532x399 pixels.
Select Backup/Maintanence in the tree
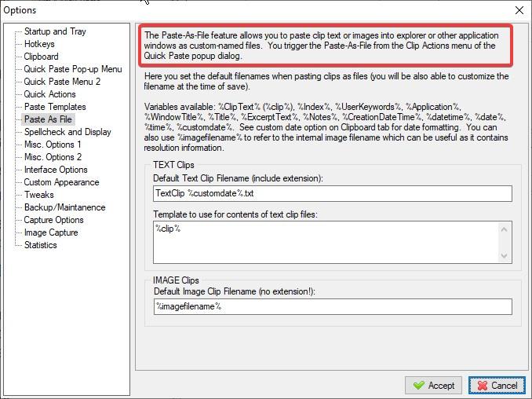pos(65,207)
